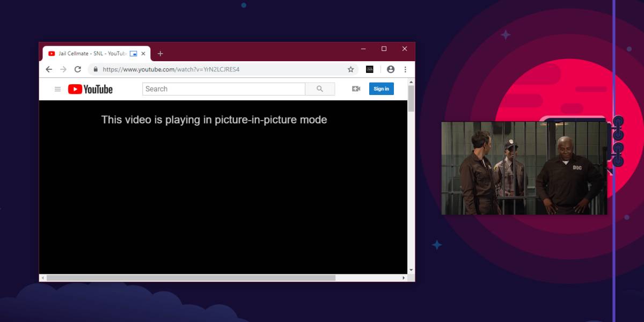
Task: Open the YouTube hamburger guide menu
Action: 58,89
